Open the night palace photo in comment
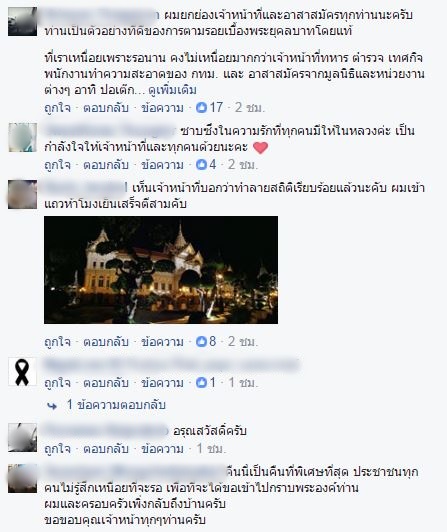447x532 pixels. tap(161, 270)
